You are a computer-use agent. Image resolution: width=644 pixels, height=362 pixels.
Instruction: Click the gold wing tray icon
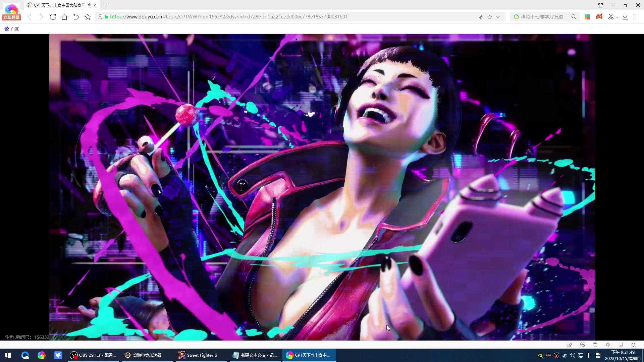548,356
